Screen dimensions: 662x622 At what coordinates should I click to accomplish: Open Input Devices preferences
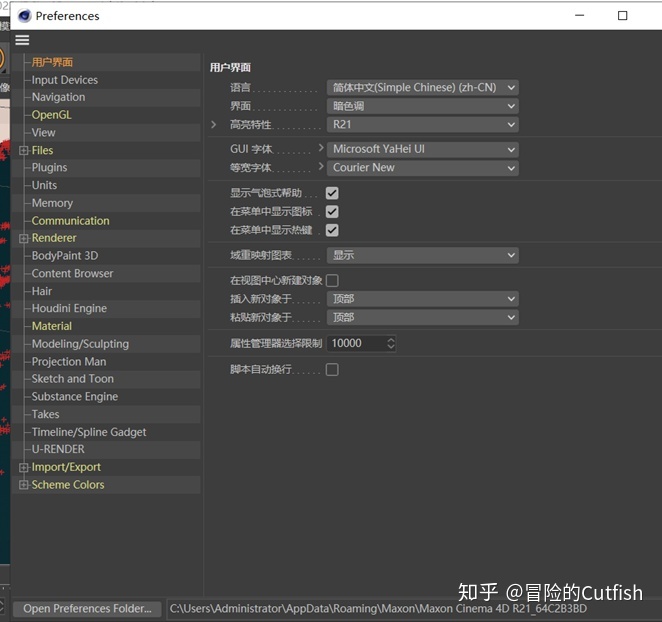pos(65,80)
